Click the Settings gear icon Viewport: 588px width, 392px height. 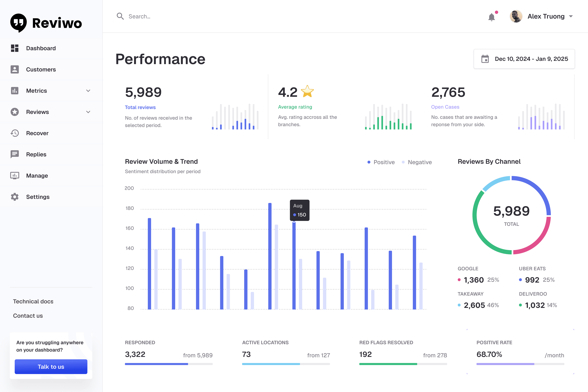tap(15, 197)
